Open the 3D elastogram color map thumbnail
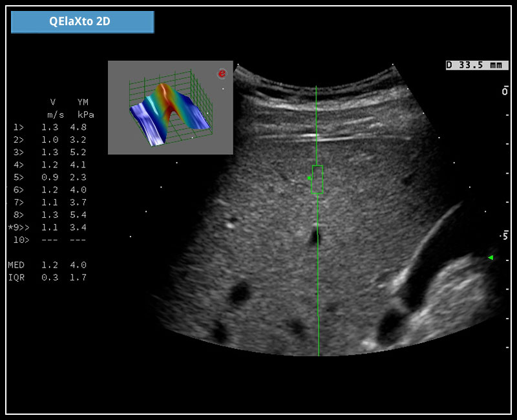517x420 pixels. tap(170, 108)
